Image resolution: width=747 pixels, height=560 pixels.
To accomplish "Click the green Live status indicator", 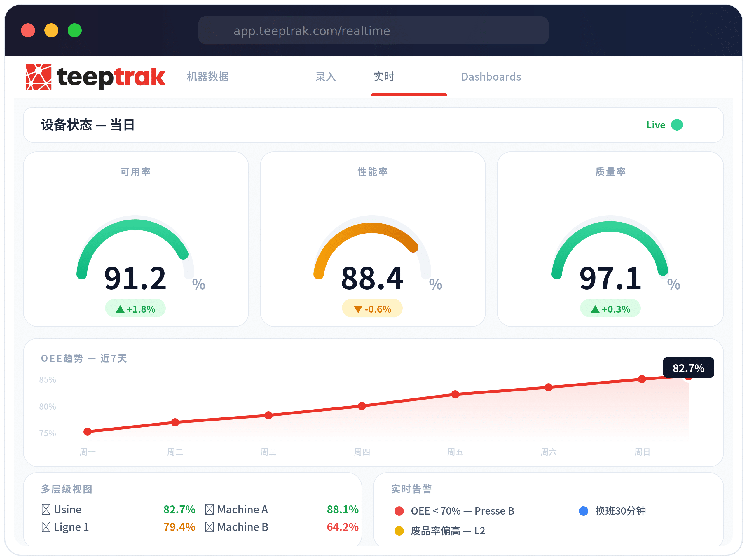I will (x=676, y=125).
